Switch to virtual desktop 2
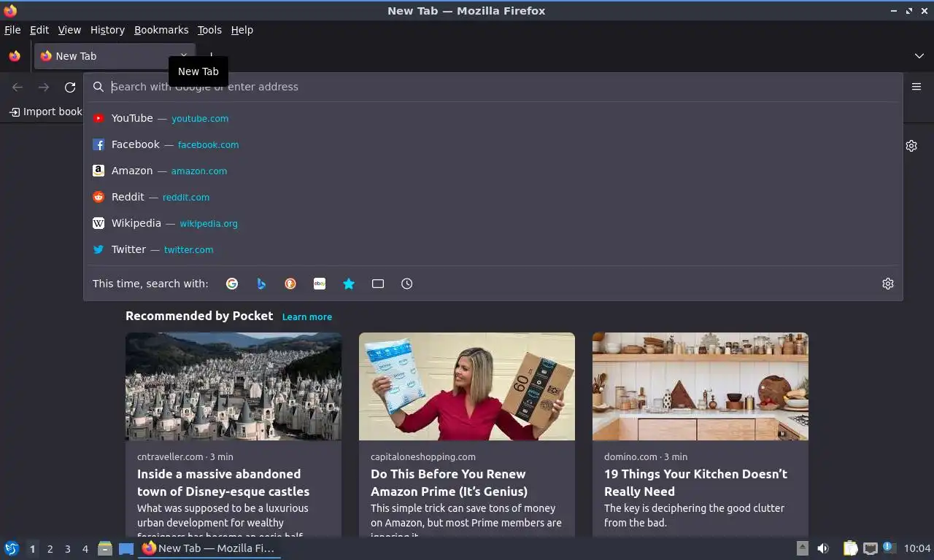This screenshot has width=934, height=560. click(x=50, y=549)
